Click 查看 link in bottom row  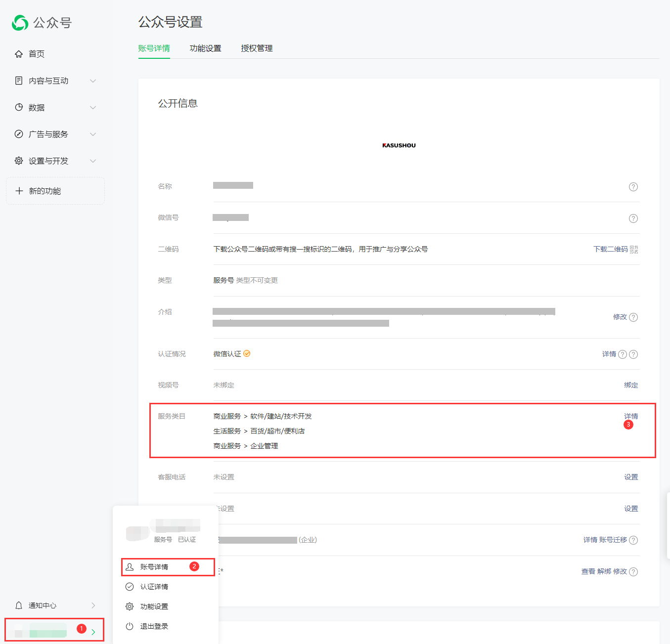(x=588, y=571)
